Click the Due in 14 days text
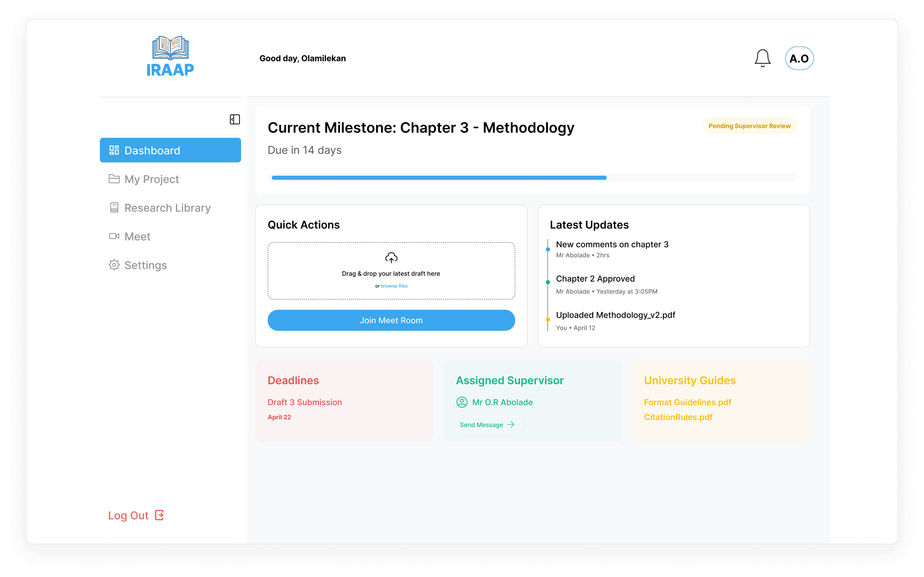The image size is (924, 577). [x=304, y=150]
